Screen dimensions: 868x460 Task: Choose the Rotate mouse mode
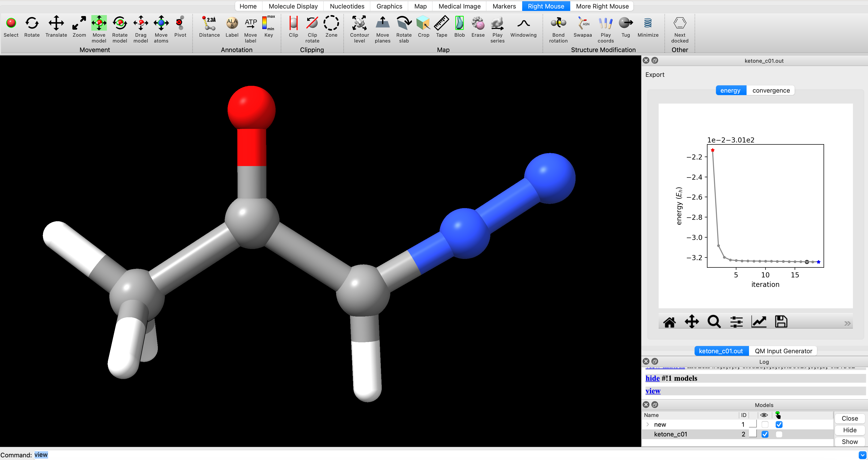coord(32,23)
